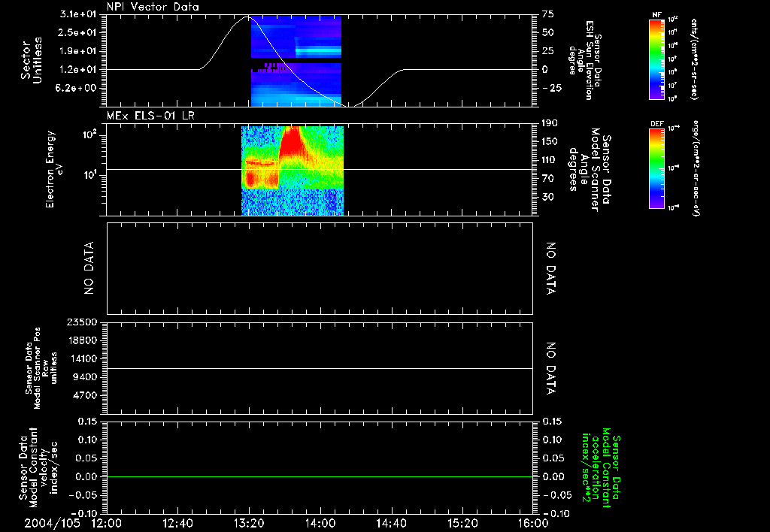
Task: Click the "Model Scanner Pos Raw" axis label
Action: (41, 368)
